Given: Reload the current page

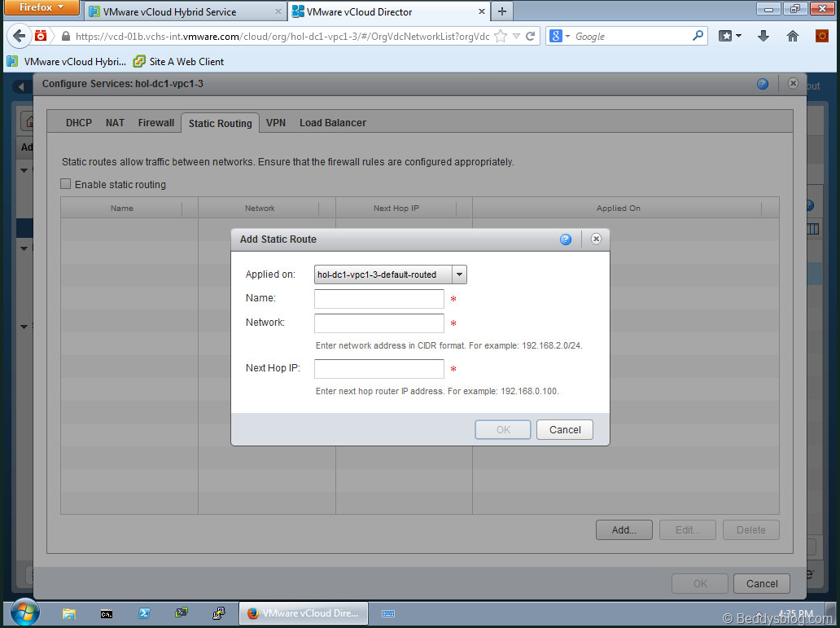Looking at the screenshot, I should [x=531, y=36].
